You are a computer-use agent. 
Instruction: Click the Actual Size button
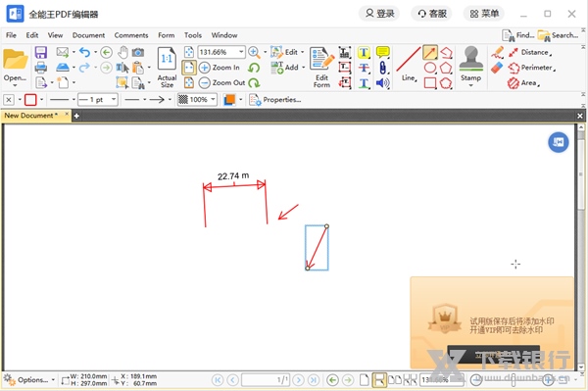click(167, 68)
